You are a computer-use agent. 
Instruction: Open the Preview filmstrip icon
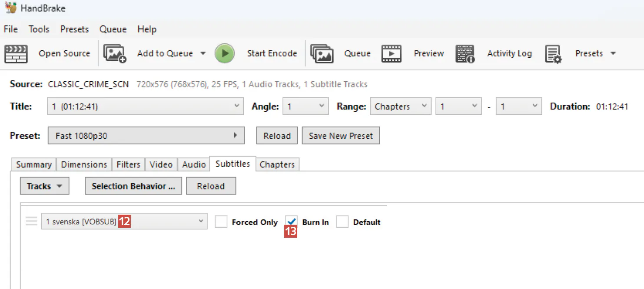click(391, 54)
